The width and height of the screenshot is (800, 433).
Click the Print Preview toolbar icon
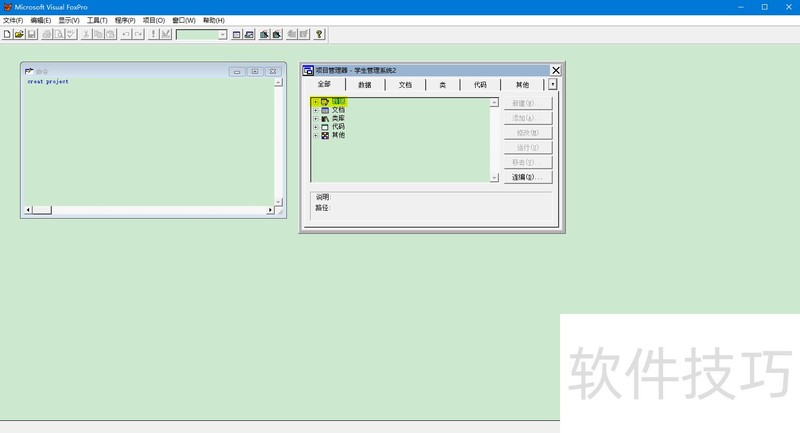59,34
